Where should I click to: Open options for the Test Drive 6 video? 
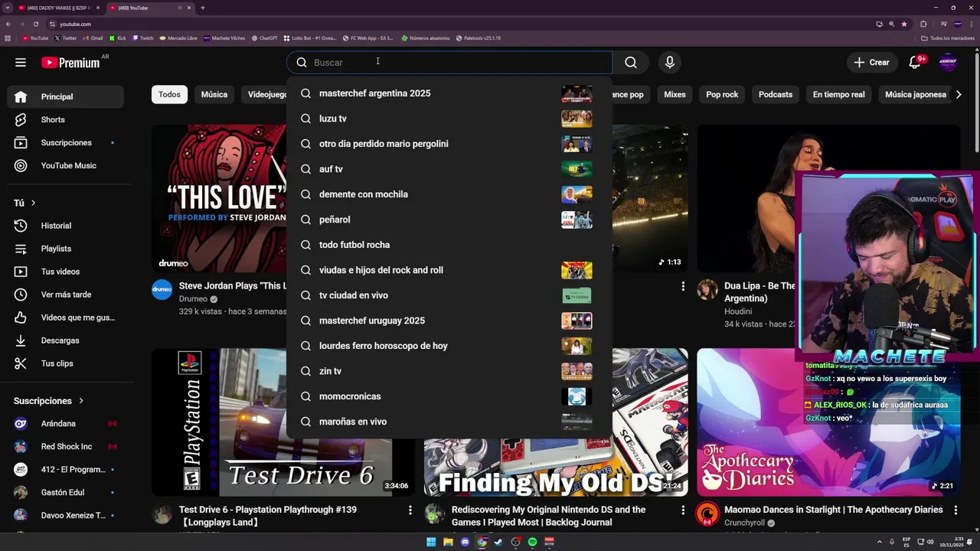point(410,510)
